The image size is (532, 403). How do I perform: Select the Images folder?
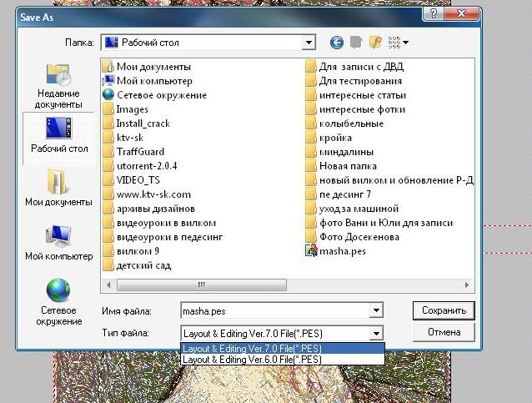(132, 109)
